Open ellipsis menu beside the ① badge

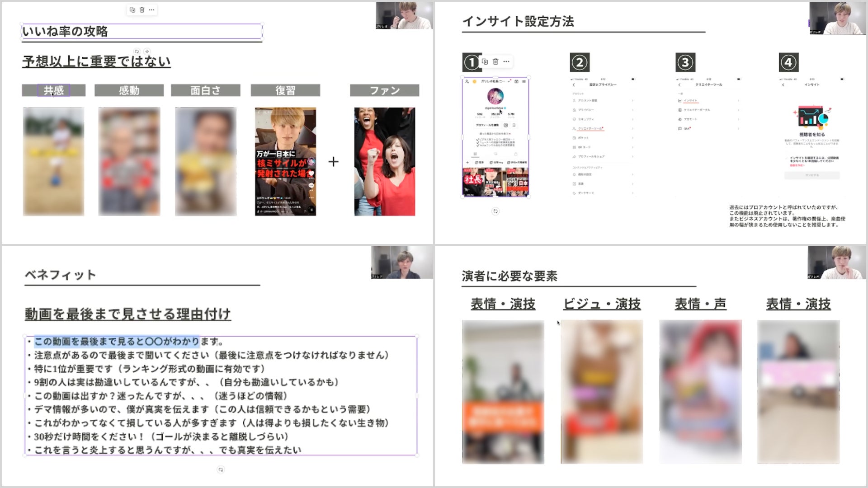pyautogui.click(x=506, y=61)
